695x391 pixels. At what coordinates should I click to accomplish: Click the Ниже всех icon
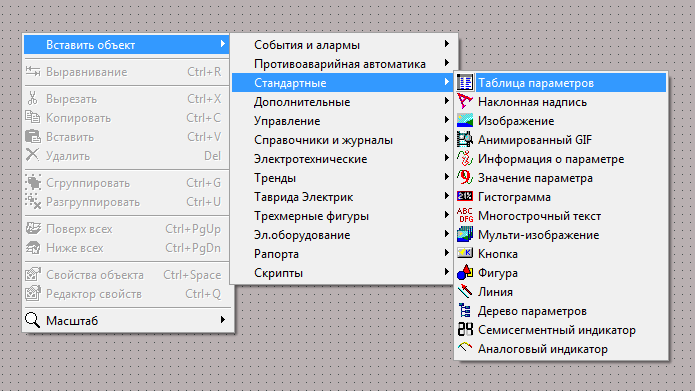point(33,247)
